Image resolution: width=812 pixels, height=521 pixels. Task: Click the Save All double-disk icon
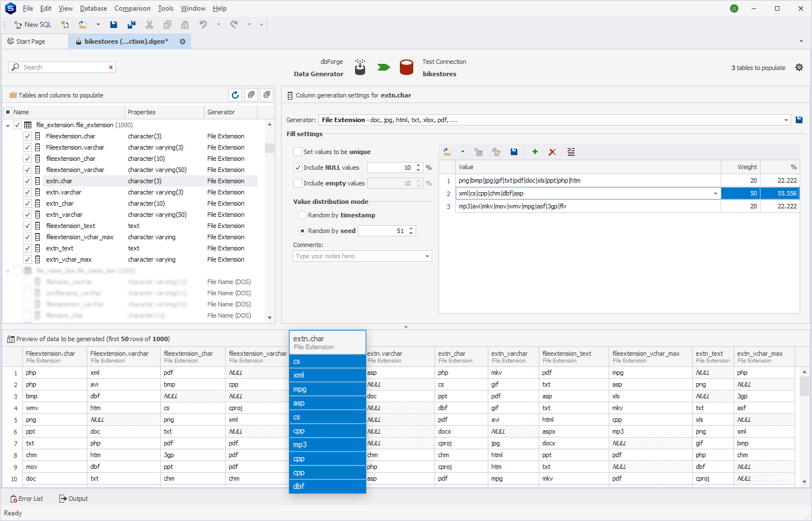click(132, 25)
